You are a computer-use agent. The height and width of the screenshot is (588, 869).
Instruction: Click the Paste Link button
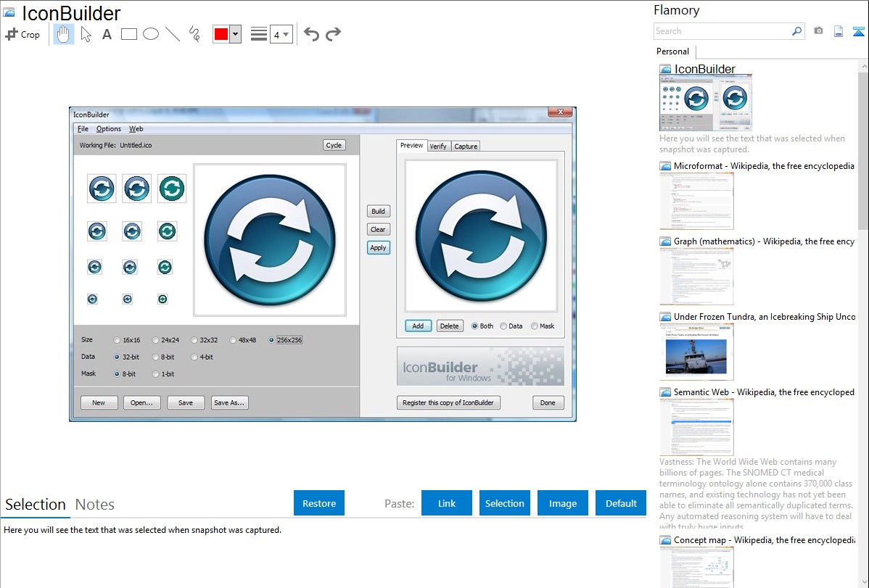click(447, 502)
